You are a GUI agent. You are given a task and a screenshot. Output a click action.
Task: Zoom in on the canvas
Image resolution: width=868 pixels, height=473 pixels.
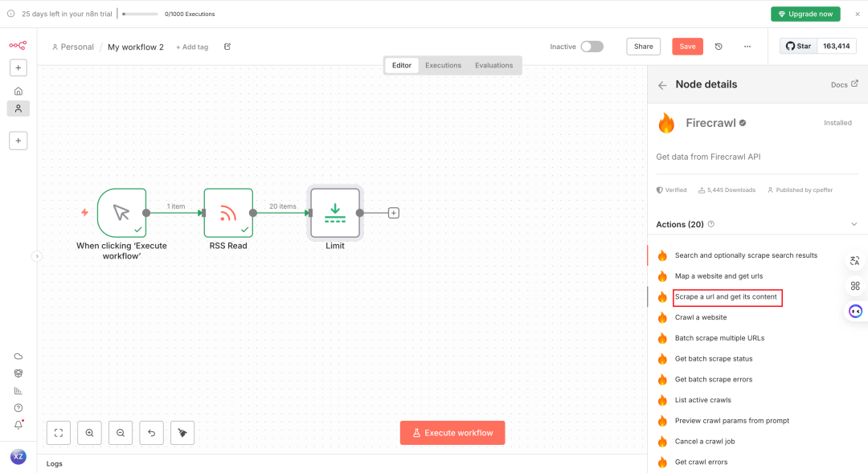click(90, 433)
